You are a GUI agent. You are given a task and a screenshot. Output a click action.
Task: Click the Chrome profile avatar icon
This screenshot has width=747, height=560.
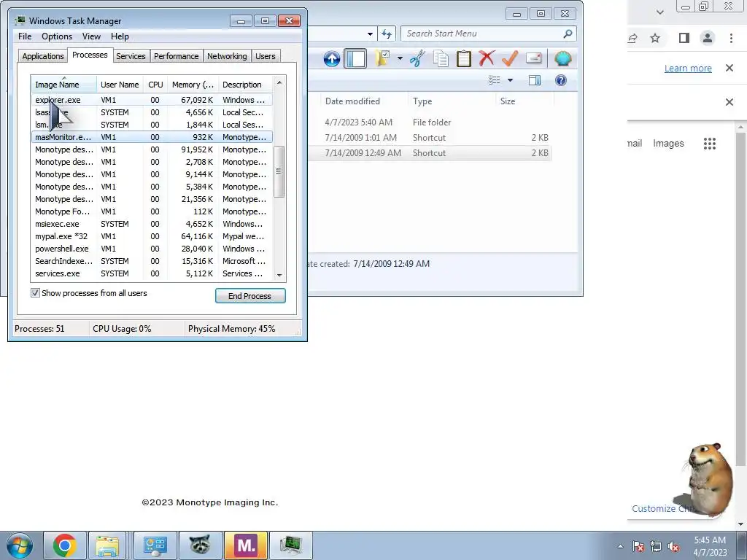pyautogui.click(x=708, y=38)
